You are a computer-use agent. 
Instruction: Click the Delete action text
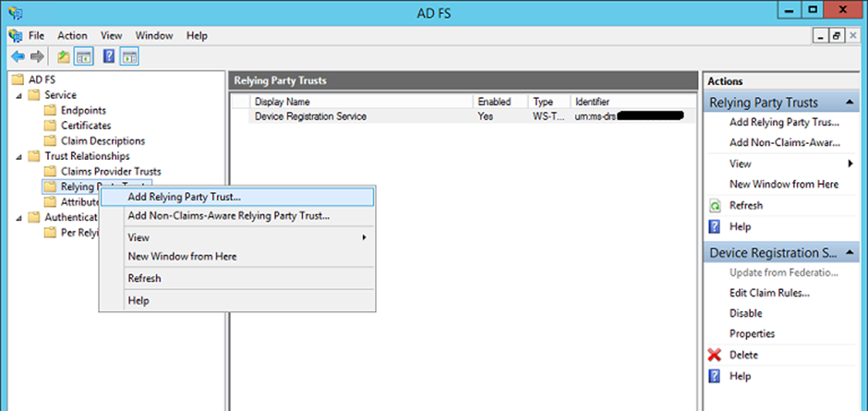743,355
